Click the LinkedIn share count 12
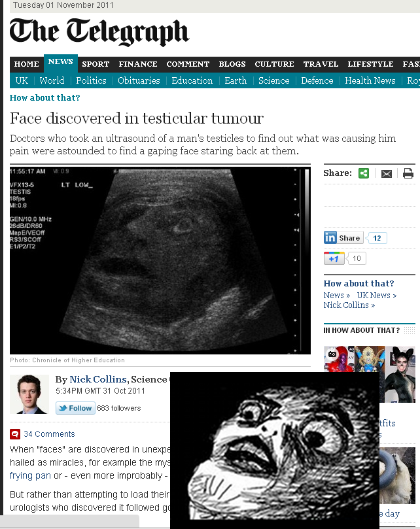The height and width of the screenshot is (529, 420). point(377,238)
